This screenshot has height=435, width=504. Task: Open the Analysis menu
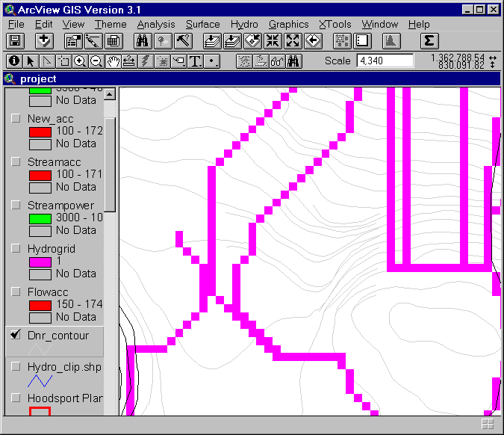(x=156, y=25)
